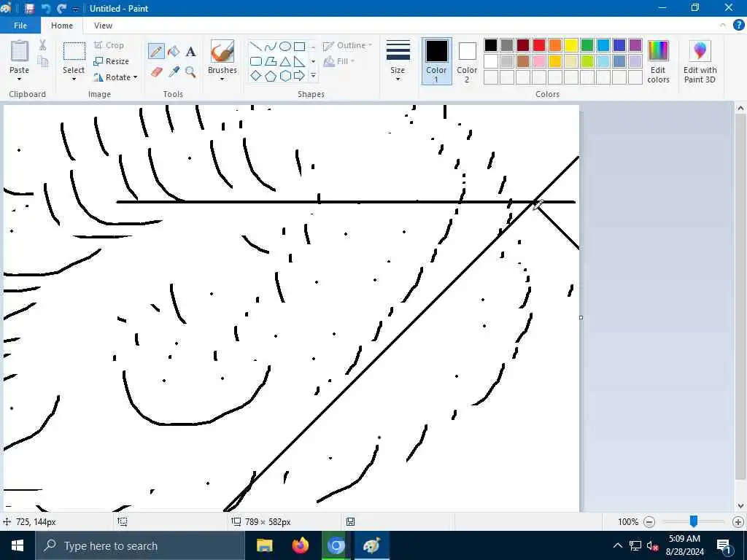Pick the Oval shape

285,47
